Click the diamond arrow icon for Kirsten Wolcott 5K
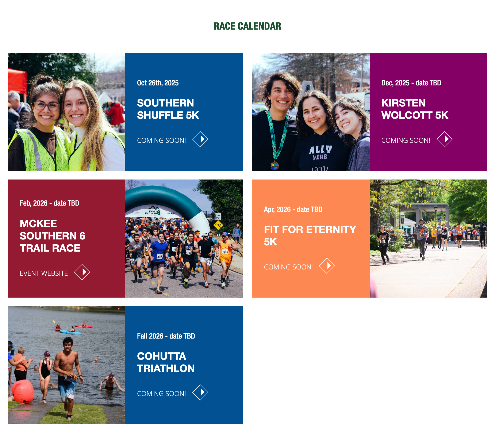This screenshot has height=448, width=499. tap(444, 139)
